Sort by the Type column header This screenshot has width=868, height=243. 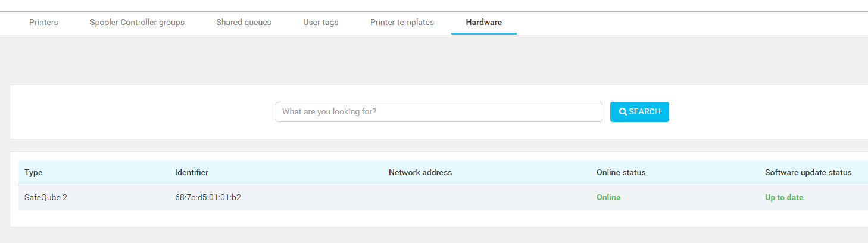pos(33,173)
